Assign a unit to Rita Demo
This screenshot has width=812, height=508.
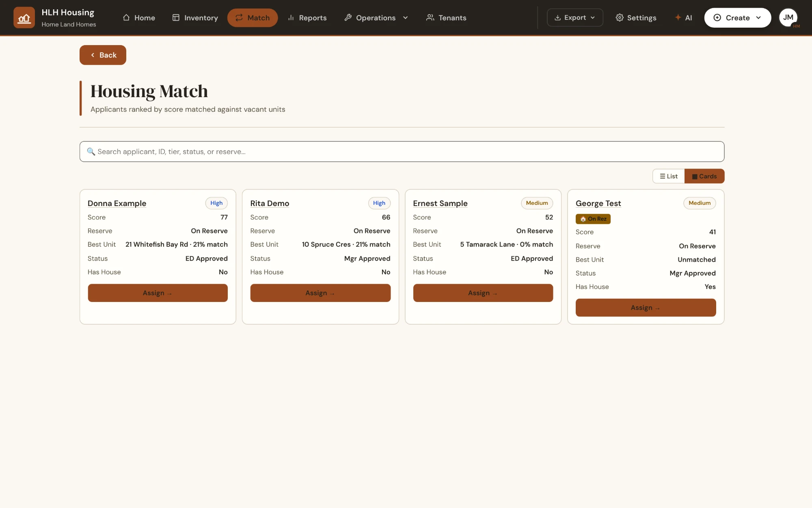320,293
